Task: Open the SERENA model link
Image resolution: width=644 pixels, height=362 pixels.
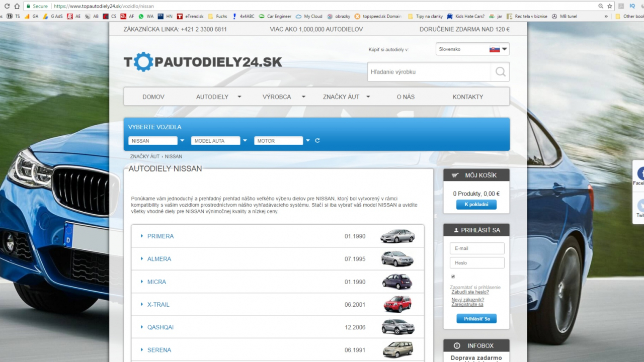Action: (159, 350)
